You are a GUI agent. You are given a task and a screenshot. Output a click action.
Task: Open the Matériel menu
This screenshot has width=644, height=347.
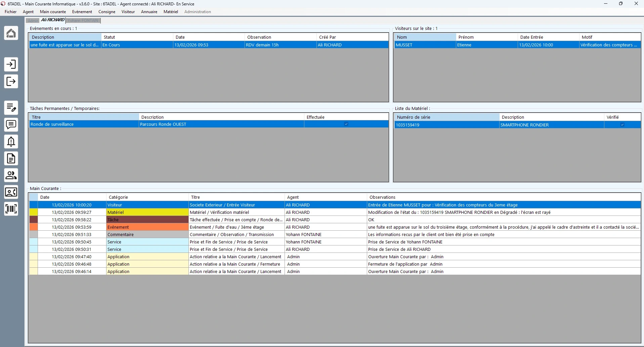(171, 12)
